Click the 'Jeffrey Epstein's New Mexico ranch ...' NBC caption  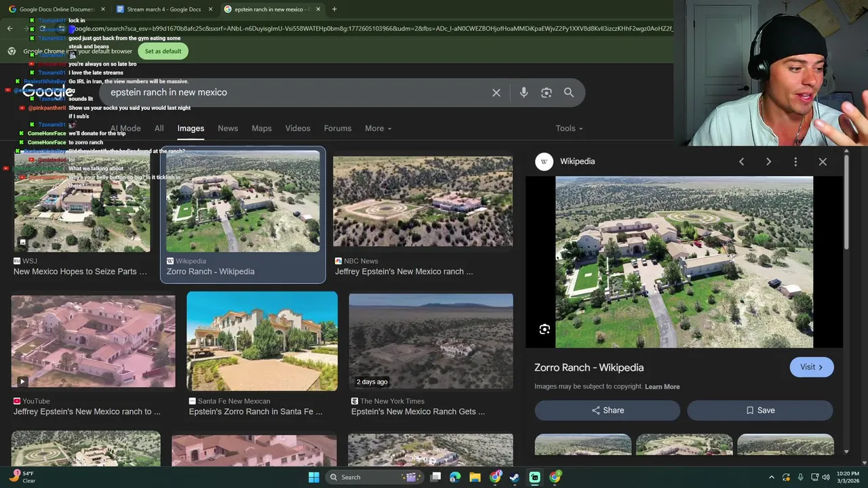point(404,272)
